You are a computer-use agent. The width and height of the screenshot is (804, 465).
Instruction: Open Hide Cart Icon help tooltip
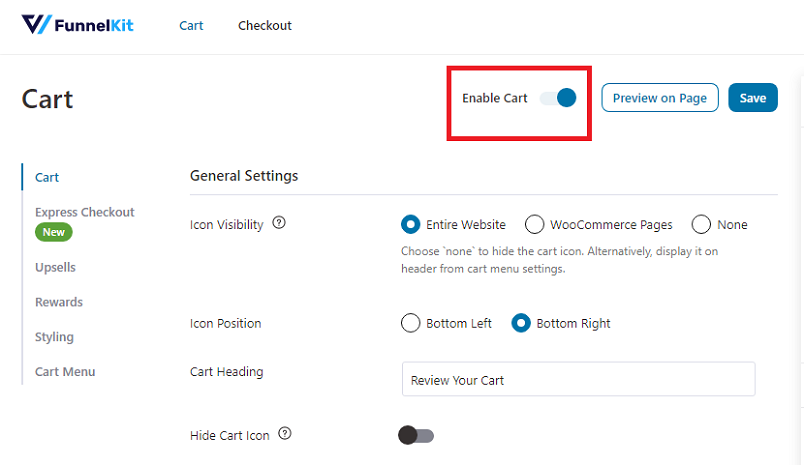(285, 434)
